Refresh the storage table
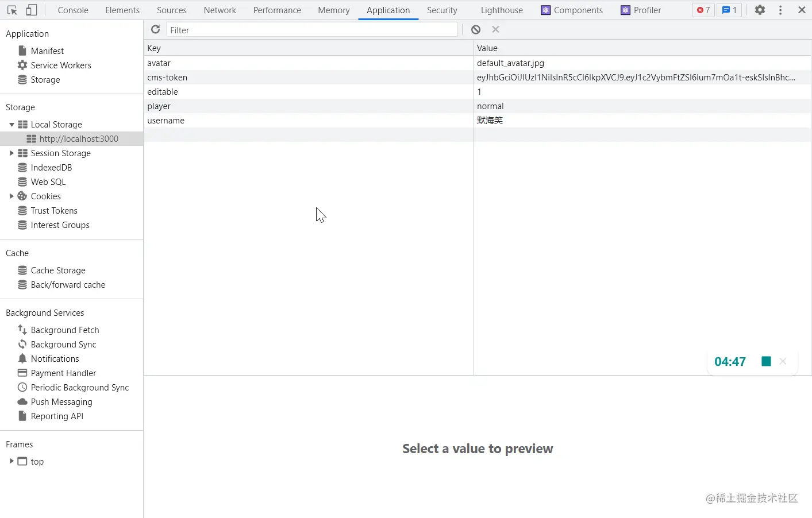The width and height of the screenshot is (812, 518). tap(155, 29)
